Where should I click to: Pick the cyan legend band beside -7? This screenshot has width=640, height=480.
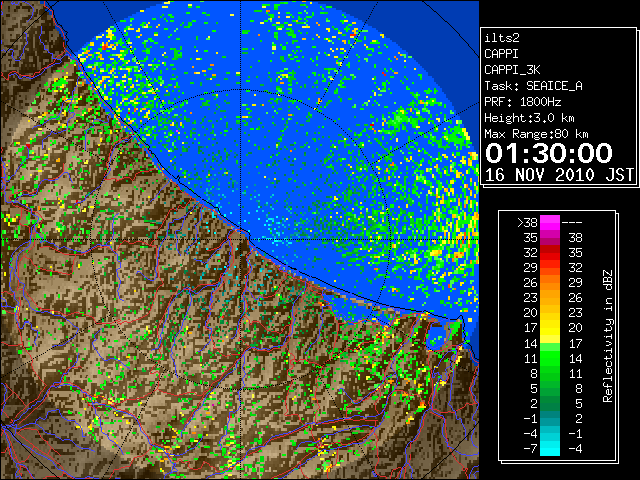tap(550, 448)
